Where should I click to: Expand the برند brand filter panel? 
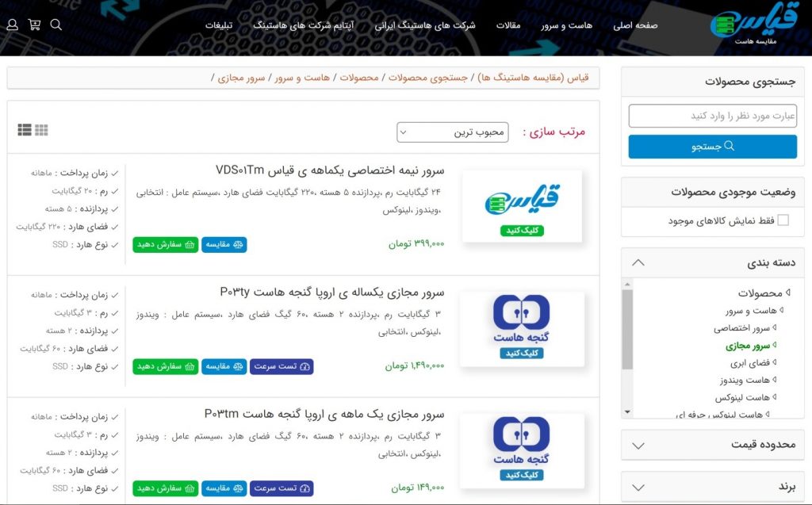638,487
